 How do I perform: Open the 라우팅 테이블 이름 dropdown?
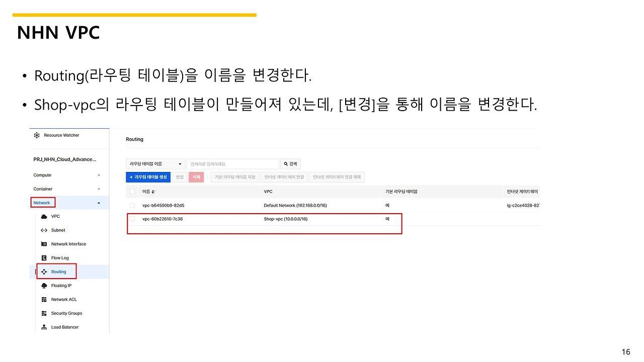tap(155, 163)
